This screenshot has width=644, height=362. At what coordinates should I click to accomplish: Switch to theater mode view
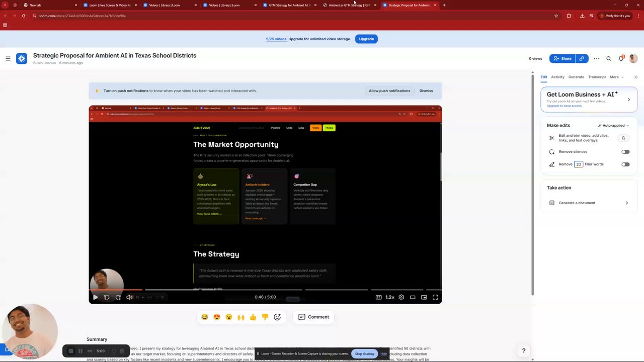click(x=413, y=297)
